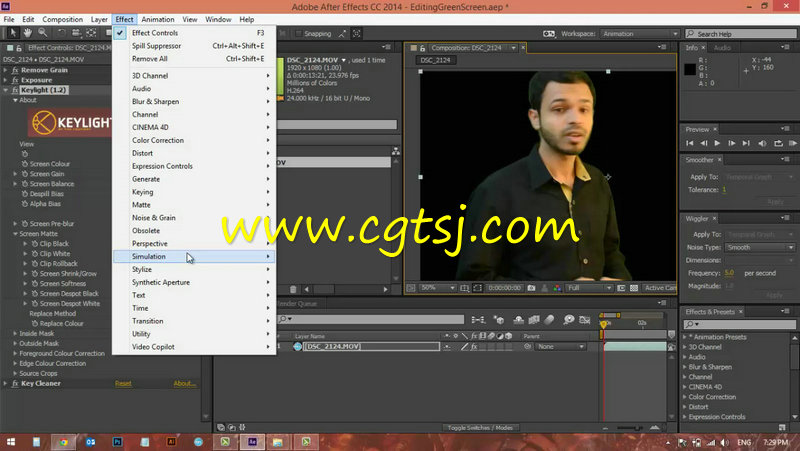Open the resolution Full dropdown
The height and width of the screenshot is (451, 800).
pos(589,288)
